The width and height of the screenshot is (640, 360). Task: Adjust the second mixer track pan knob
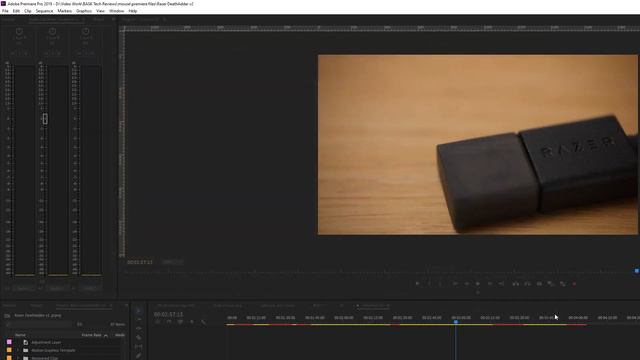coord(52,31)
